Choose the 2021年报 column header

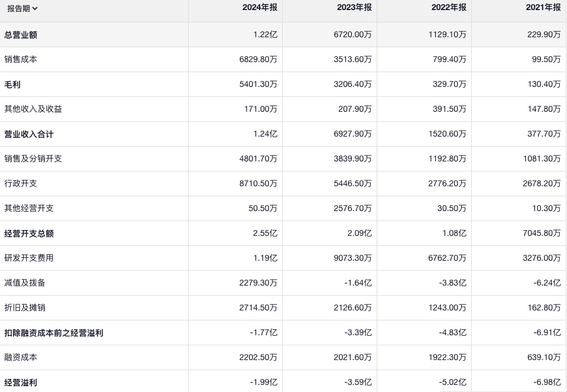[x=543, y=8]
